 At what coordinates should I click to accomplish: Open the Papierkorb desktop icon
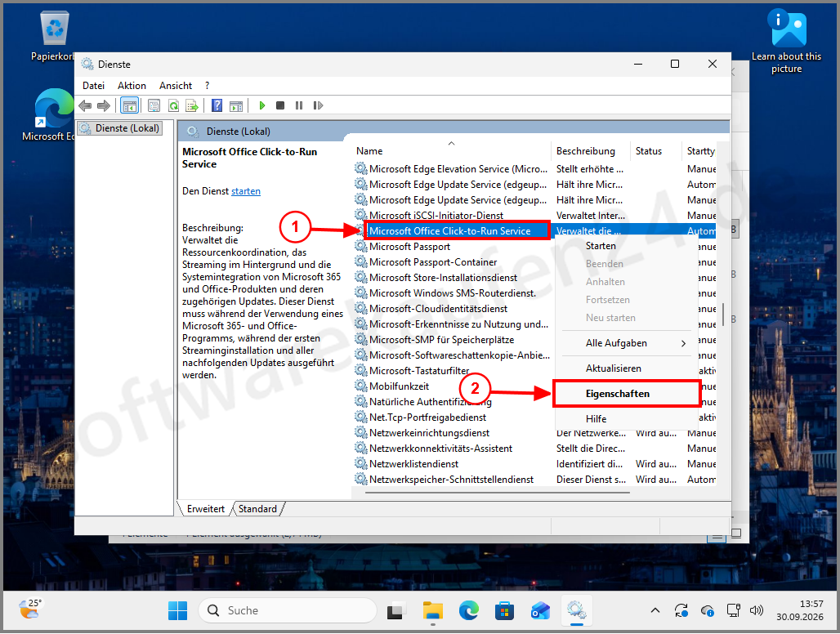click(54, 35)
